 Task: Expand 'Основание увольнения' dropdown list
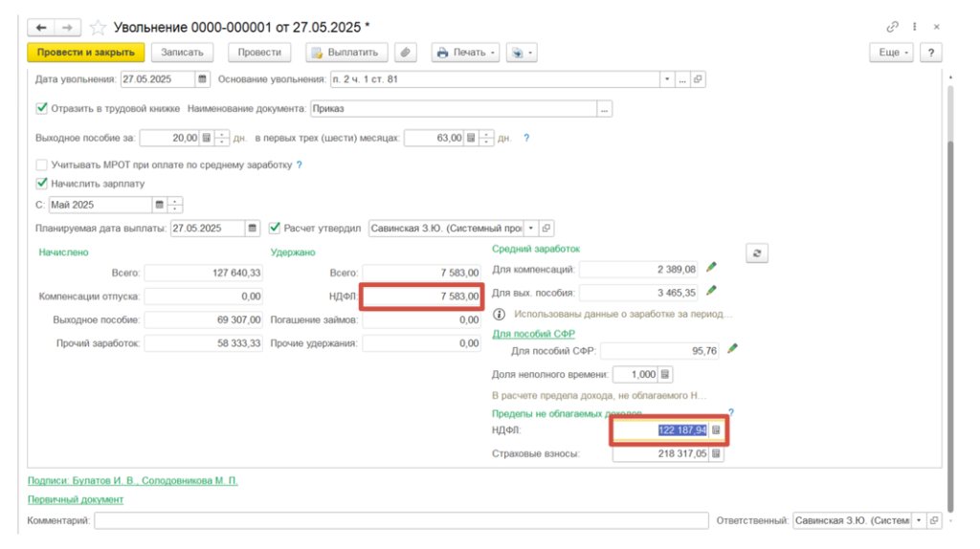[668, 79]
